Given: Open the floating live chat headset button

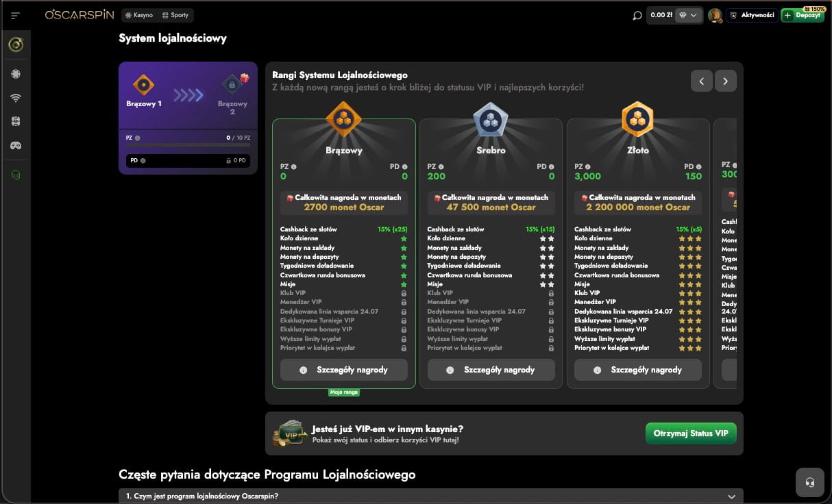Looking at the screenshot, I should pos(810,482).
